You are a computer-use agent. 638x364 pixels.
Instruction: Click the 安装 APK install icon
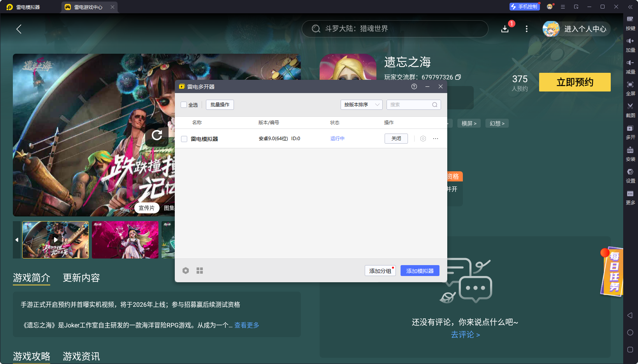[x=630, y=150]
